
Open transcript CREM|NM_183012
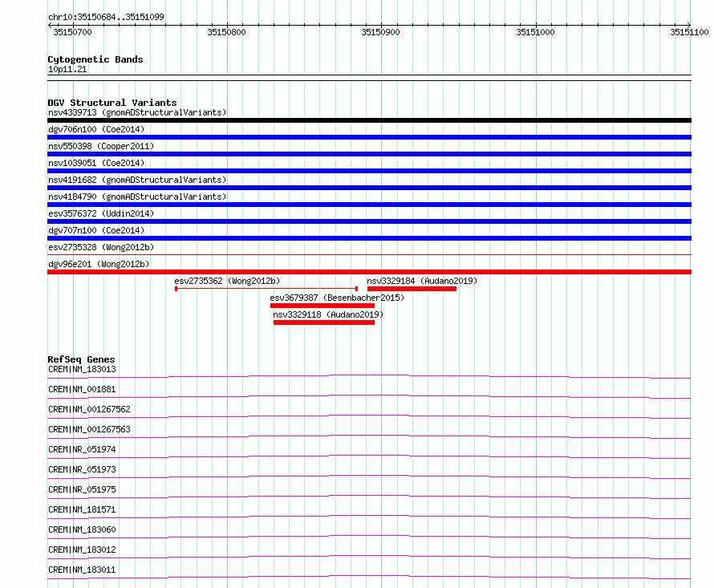coord(82,549)
